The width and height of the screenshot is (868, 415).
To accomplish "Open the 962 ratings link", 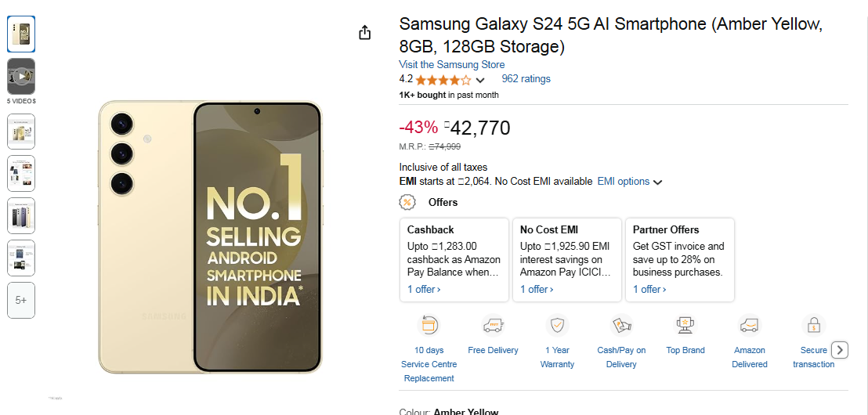I will pyautogui.click(x=526, y=79).
